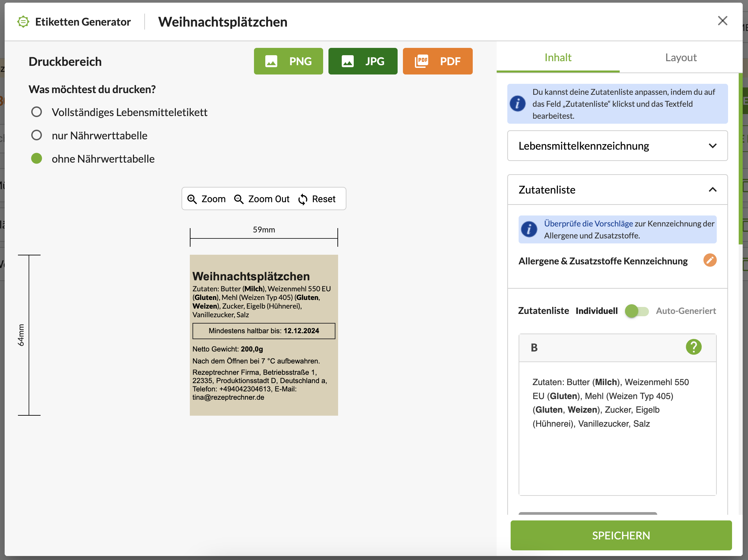Image resolution: width=748 pixels, height=560 pixels.
Task: Click Zoom Out on label preview
Action: [261, 199]
